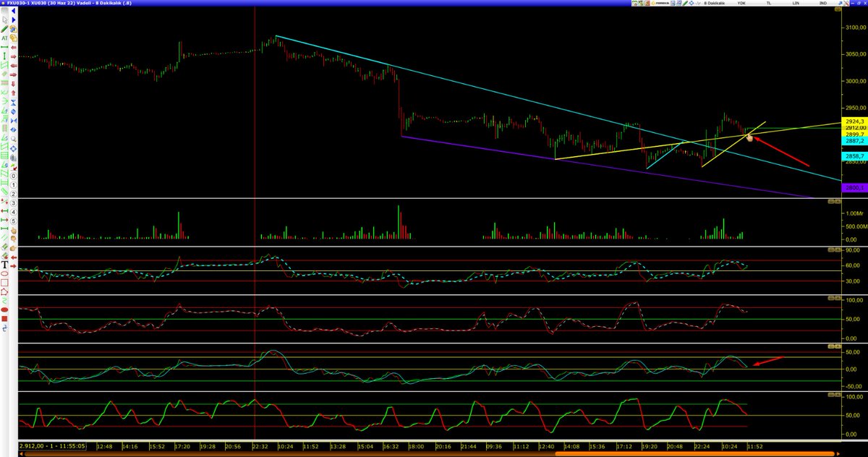The width and height of the screenshot is (868, 457).
Task: Click the numbered circle 3 icon
Action: [x=13, y=203]
